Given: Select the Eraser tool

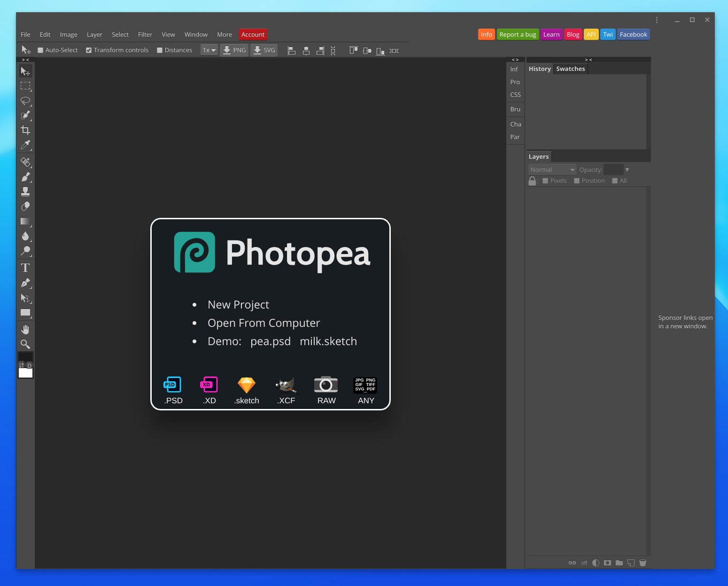Looking at the screenshot, I should coord(25,207).
